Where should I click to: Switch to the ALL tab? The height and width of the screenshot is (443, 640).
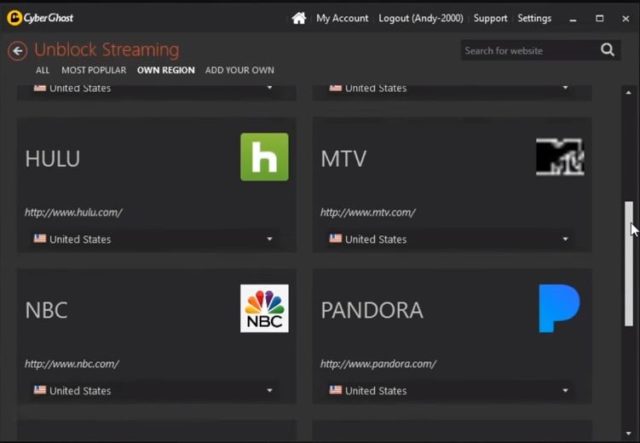coord(42,70)
